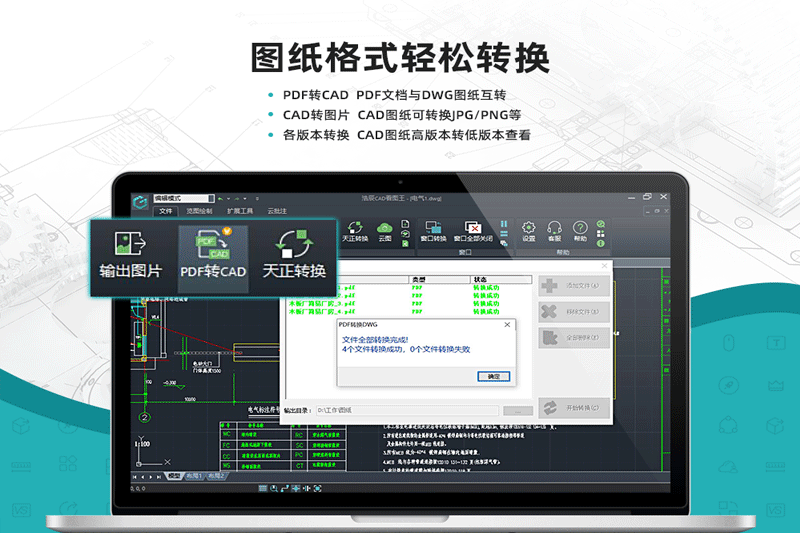
Task: Open the 览图绘制 ribbon tab
Action: (200, 211)
